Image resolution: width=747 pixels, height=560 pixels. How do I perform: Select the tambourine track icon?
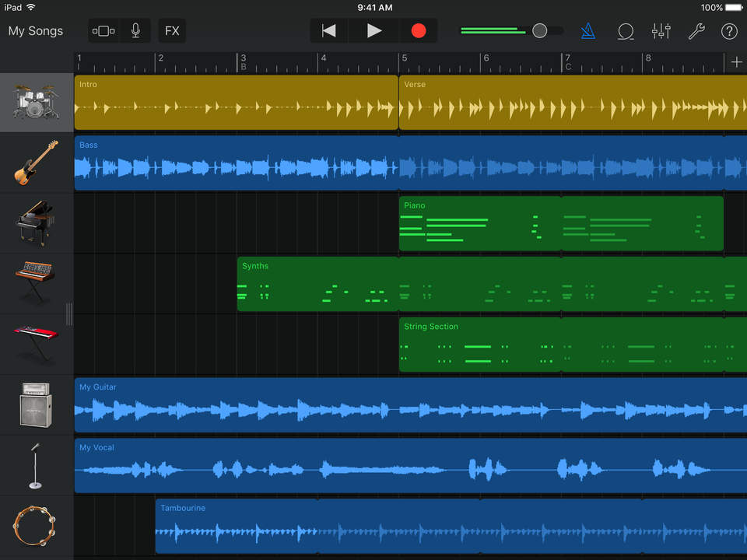coord(36,527)
